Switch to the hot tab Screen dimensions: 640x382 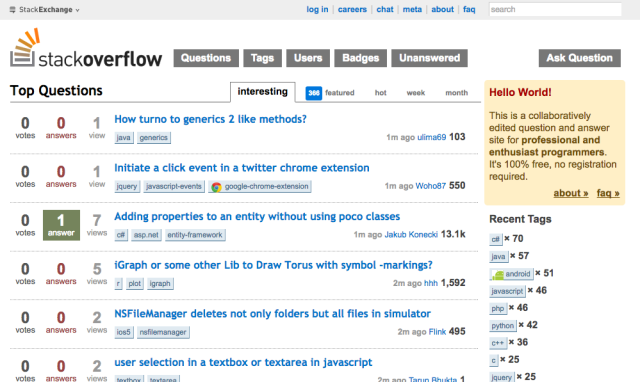click(x=380, y=93)
